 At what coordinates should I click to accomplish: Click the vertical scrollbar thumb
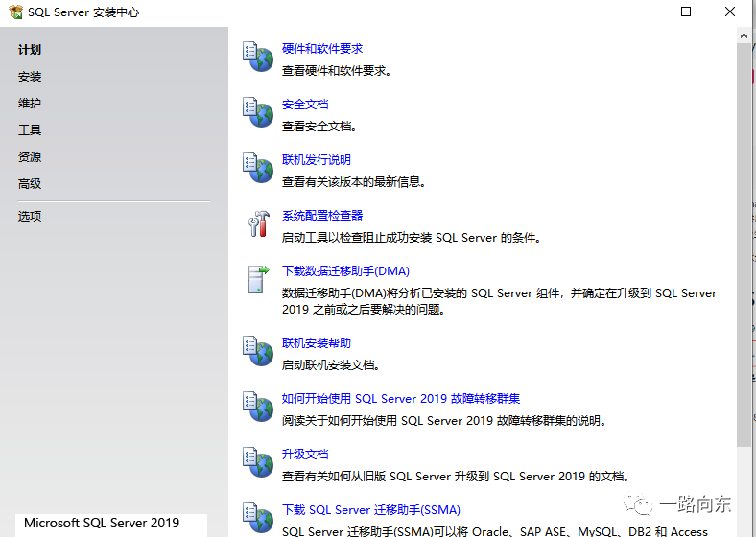[x=744, y=245]
